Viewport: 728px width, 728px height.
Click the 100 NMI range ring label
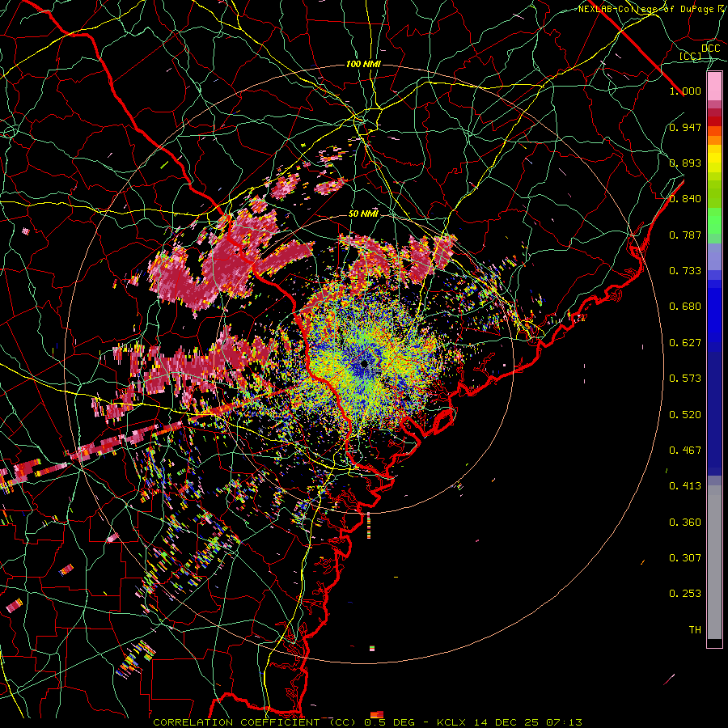click(x=363, y=64)
